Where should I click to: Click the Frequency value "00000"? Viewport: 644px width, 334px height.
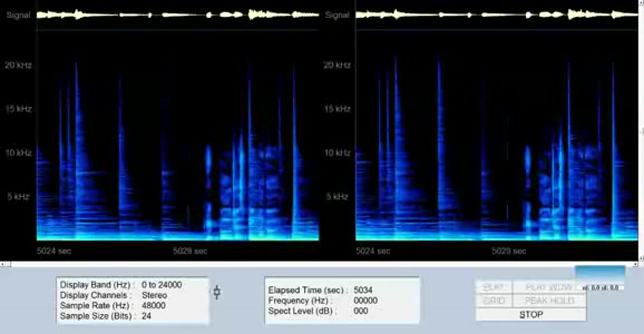point(366,300)
